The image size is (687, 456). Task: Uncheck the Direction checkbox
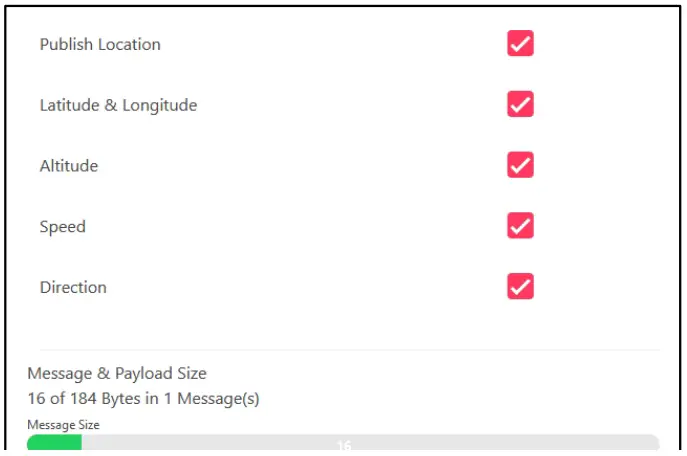point(520,287)
